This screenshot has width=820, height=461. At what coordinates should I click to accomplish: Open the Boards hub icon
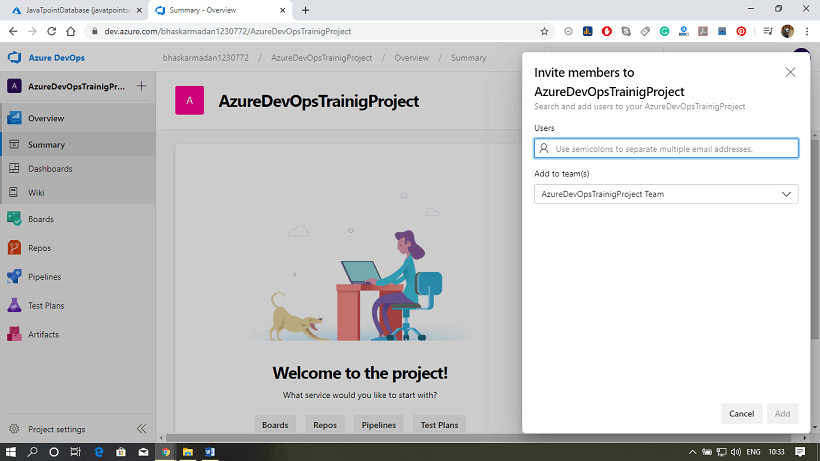point(14,219)
